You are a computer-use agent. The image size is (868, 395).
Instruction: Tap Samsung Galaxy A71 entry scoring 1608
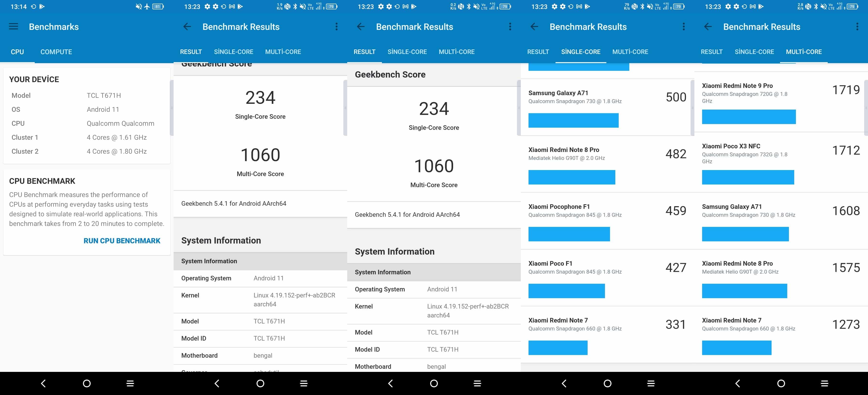click(x=781, y=221)
